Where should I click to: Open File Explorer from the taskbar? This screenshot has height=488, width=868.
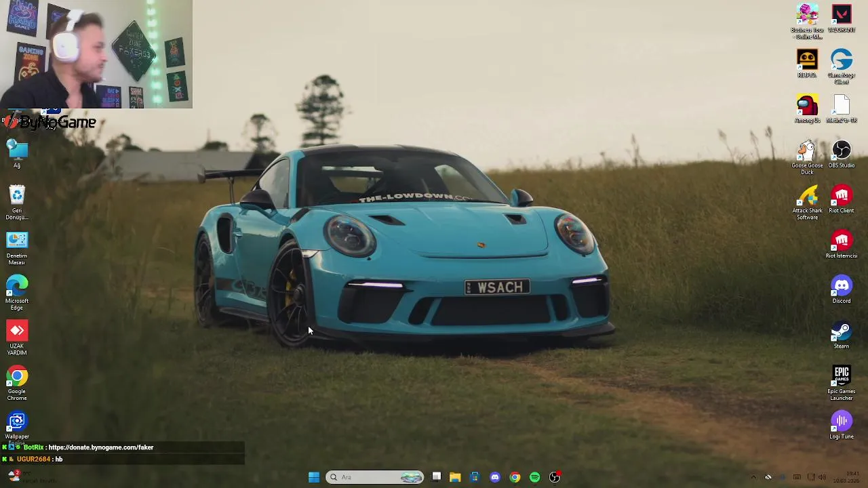point(455,477)
